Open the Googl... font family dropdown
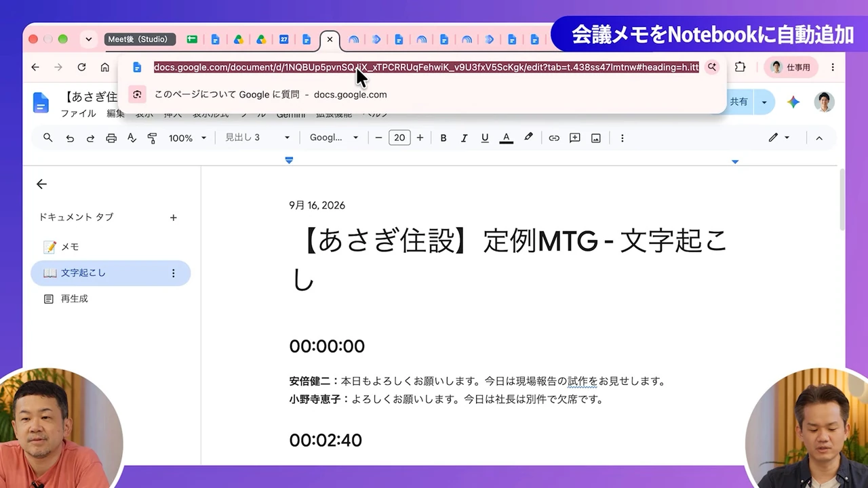The image size is (868, 488). tap(334, 138)
